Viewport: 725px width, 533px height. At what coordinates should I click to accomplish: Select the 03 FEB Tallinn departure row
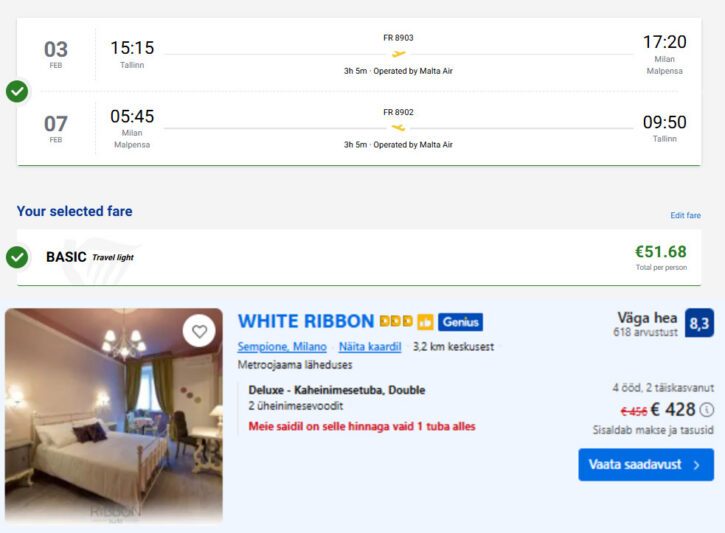coord(359,54)
